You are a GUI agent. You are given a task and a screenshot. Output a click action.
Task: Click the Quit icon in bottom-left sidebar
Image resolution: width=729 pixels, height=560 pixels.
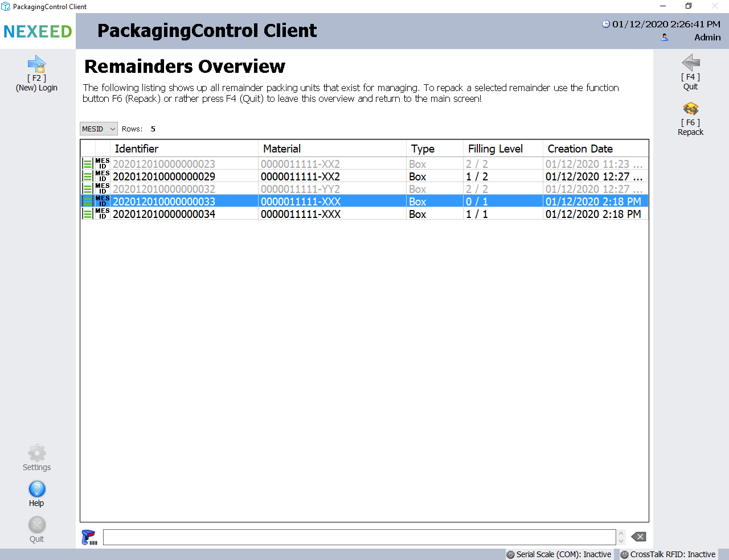tap(36, 525)
